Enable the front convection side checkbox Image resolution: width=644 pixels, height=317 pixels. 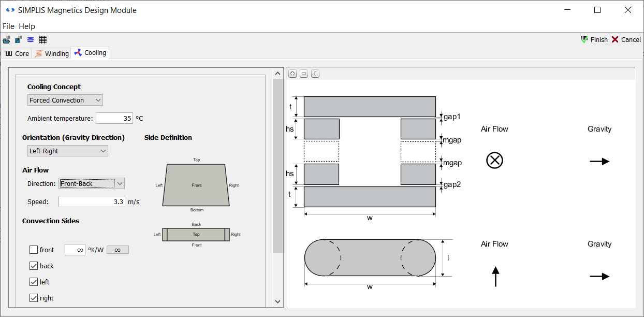point(34,250)
